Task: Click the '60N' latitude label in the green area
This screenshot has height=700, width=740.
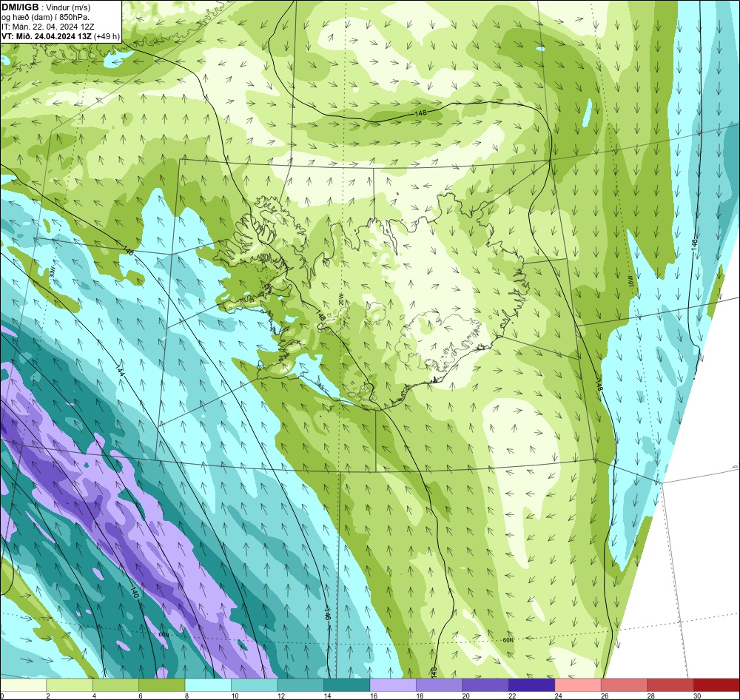Action: tap(508, 640)
